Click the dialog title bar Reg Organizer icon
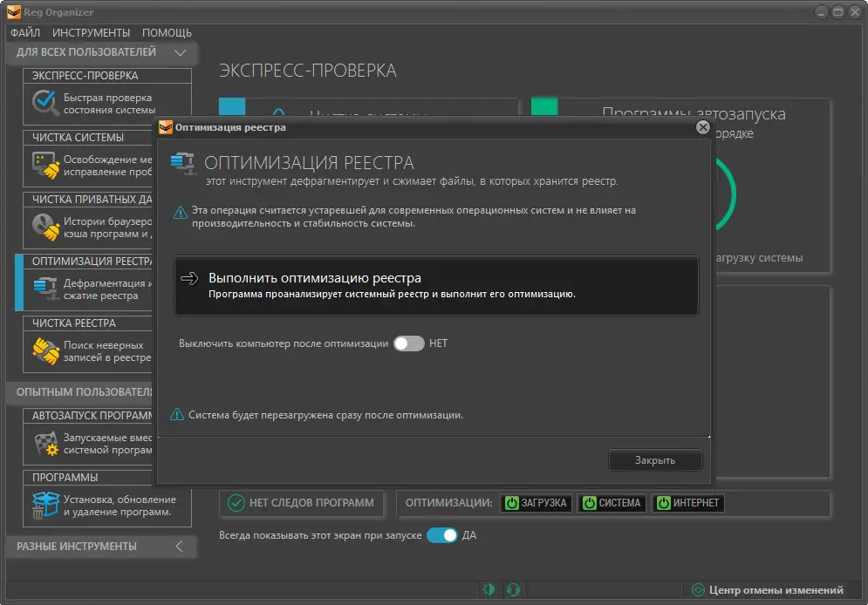868x605 pixels. click(x=166, y=127)
